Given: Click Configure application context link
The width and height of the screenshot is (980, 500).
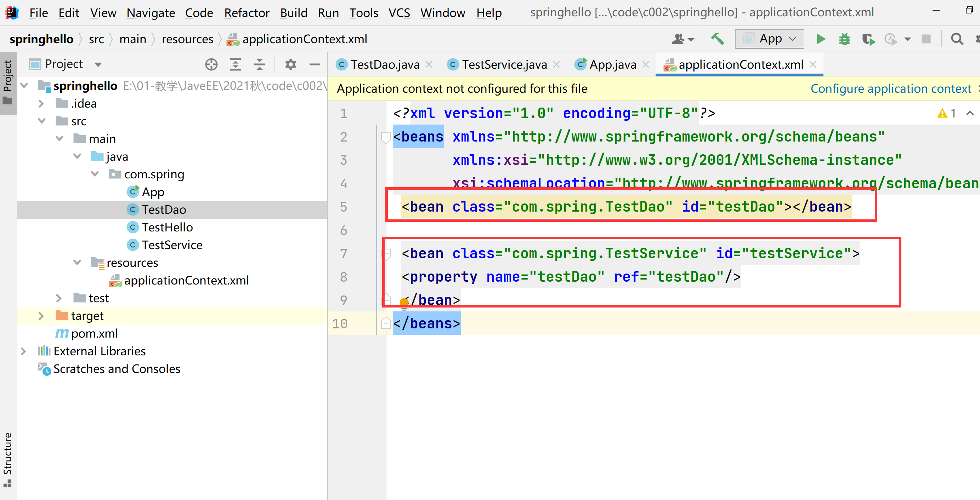Looking at the screenshot, I should pos(890,88).
